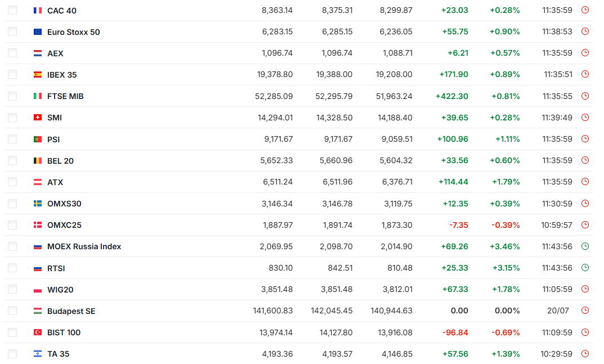Click the clock icon for OMXS30
Image resolution: width=604 pixels, height=364 pixels.
(585, 203)
